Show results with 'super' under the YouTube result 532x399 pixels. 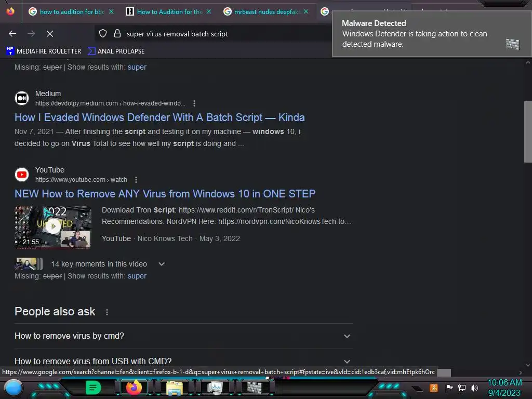[137, 276]
